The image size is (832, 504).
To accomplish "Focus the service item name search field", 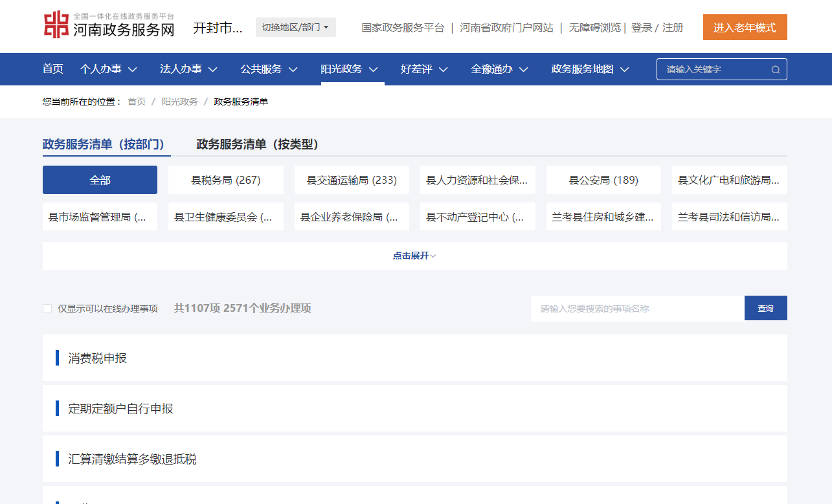I will [636, 309].
